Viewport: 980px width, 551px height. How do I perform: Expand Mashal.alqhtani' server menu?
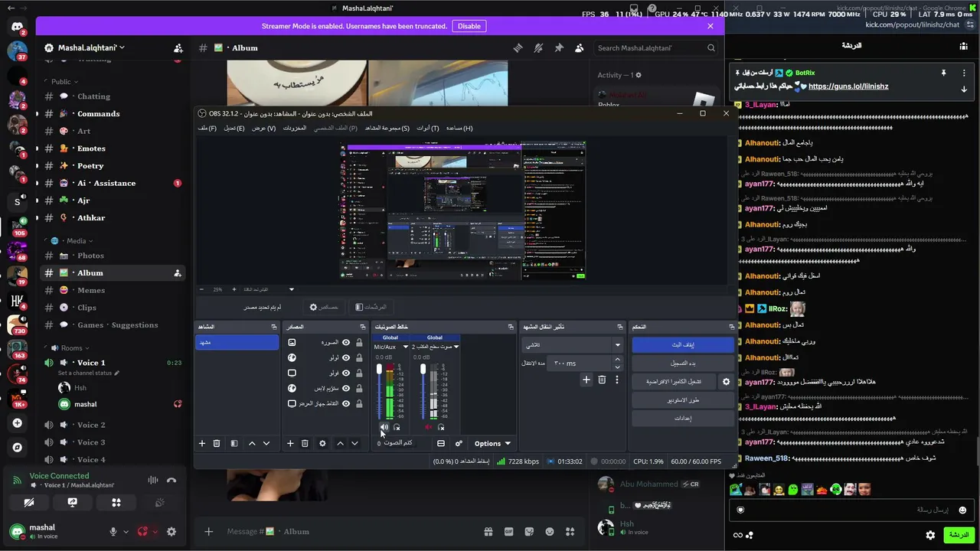click(90, 47)
